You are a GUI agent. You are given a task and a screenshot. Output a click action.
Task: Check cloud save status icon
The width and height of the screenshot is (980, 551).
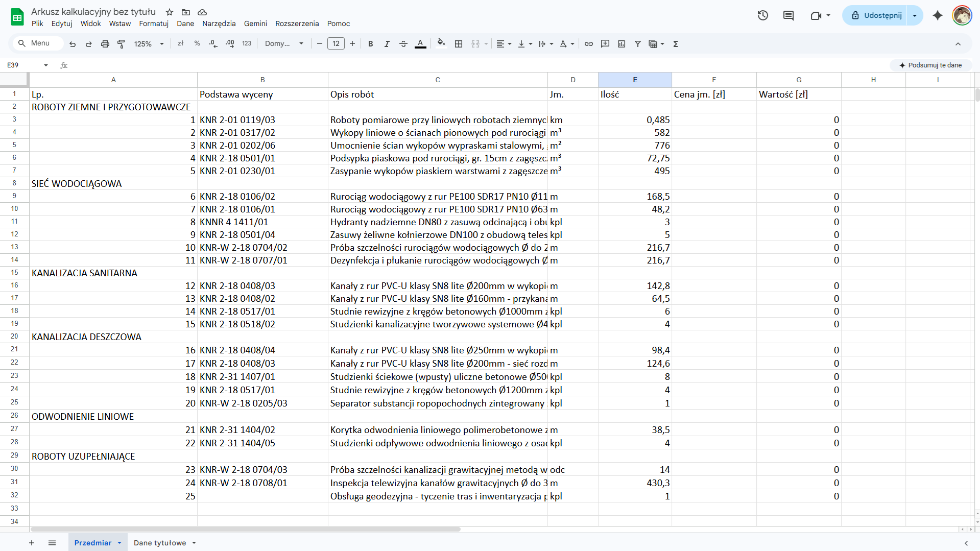click(202, 12)
